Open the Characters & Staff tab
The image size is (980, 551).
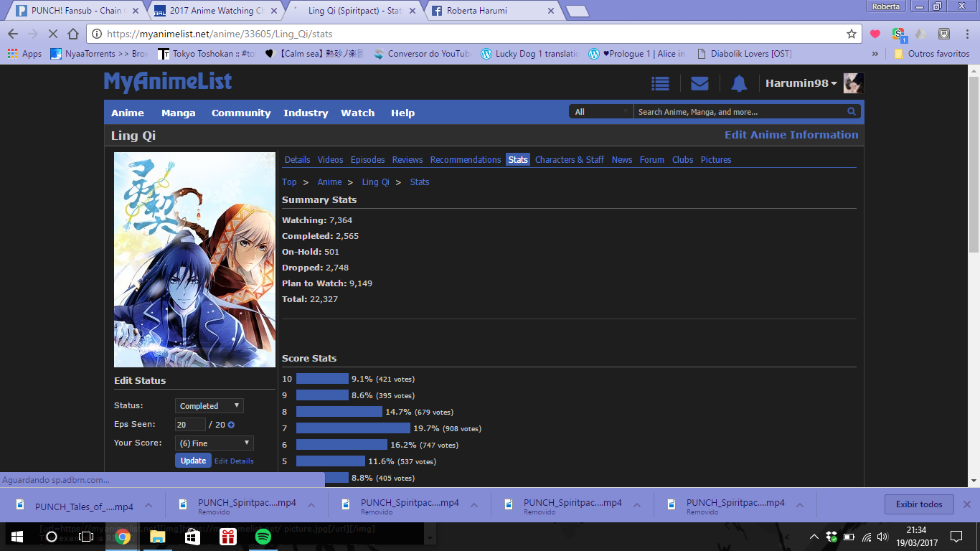pyautogui.click(x=570, y=160)
